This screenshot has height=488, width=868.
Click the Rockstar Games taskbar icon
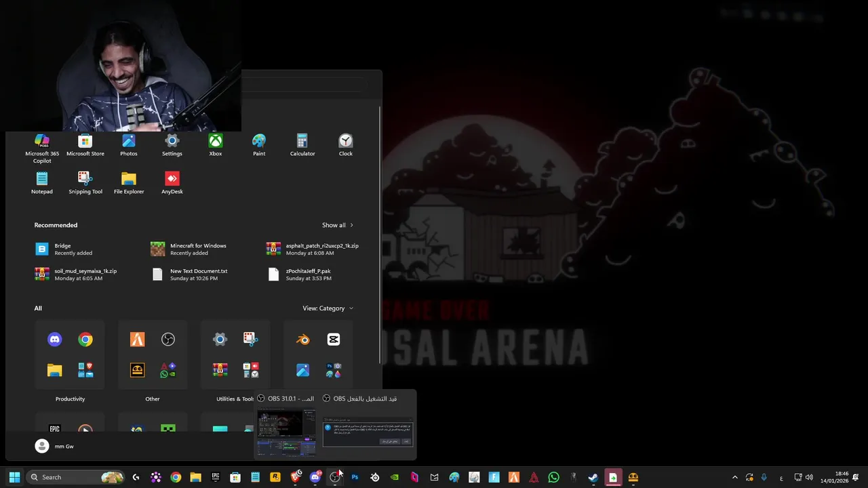point(275,477)
